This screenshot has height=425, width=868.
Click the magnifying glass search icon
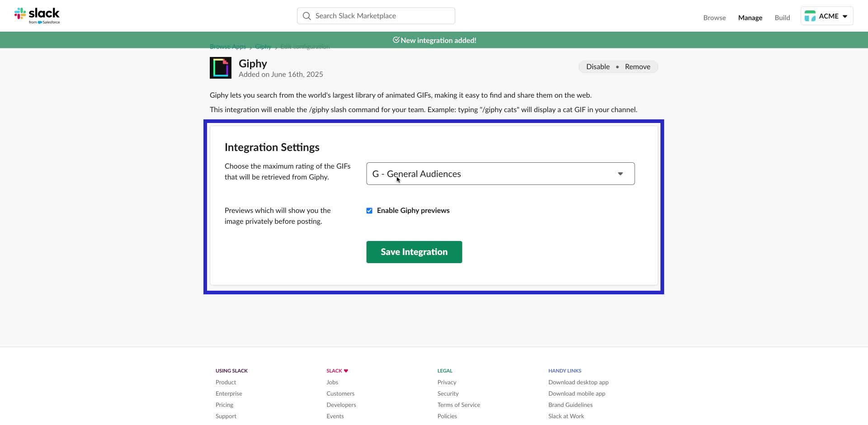(x=307, y=15)
